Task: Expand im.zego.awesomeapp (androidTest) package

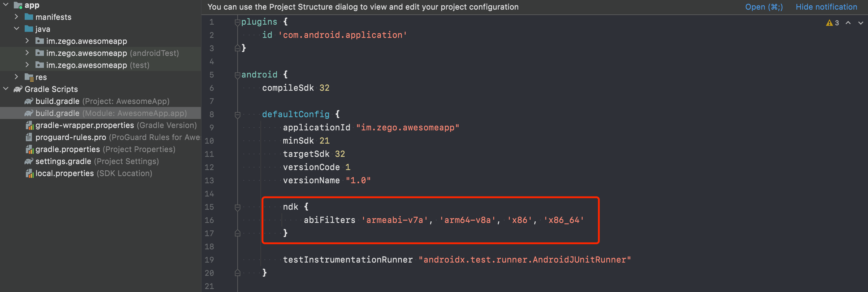Action: click(27, 53)
